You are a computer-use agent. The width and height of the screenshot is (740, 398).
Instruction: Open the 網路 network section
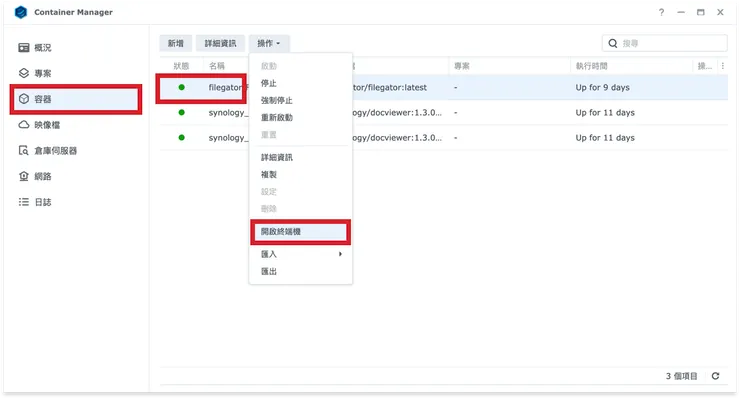(x=76, y=176)
